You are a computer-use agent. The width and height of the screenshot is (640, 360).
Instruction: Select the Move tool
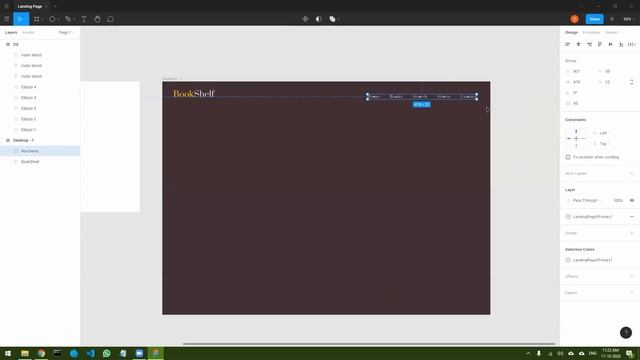[x=20, y=19]
